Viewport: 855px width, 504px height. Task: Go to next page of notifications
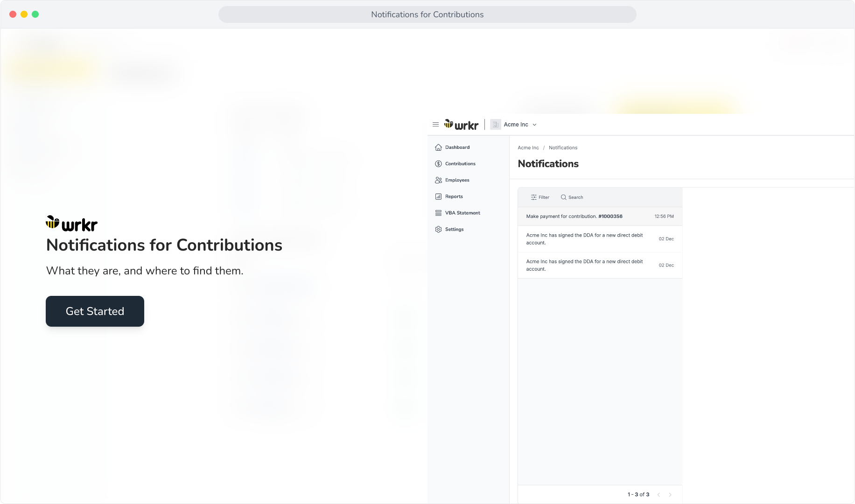tap(670, 495)
